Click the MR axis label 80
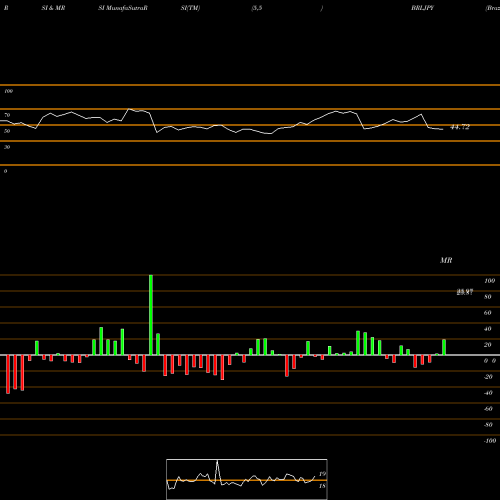 [x=488, y=297]
